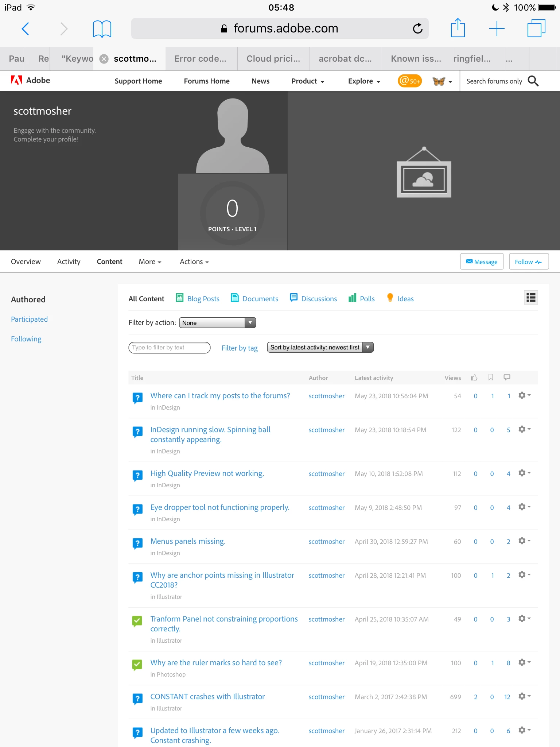
Task: Sort by the likes thumbs-up column icon
Action: click(474, 378)
